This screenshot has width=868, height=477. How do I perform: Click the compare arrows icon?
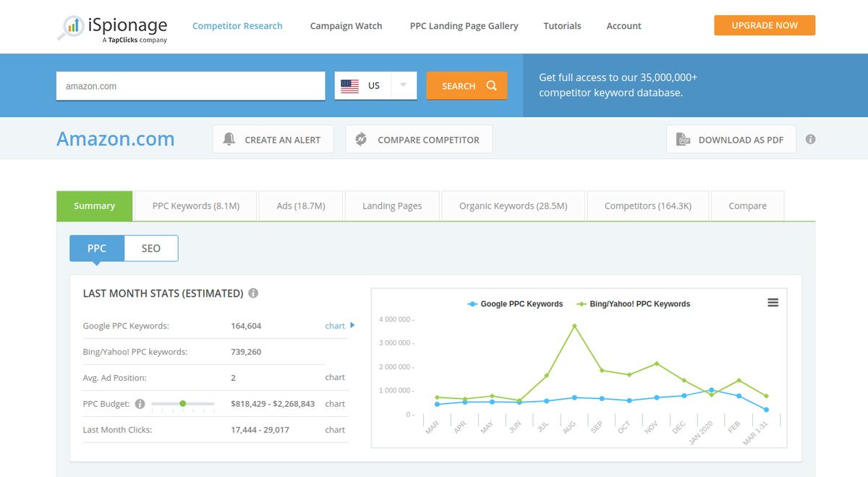pos(362,139)
